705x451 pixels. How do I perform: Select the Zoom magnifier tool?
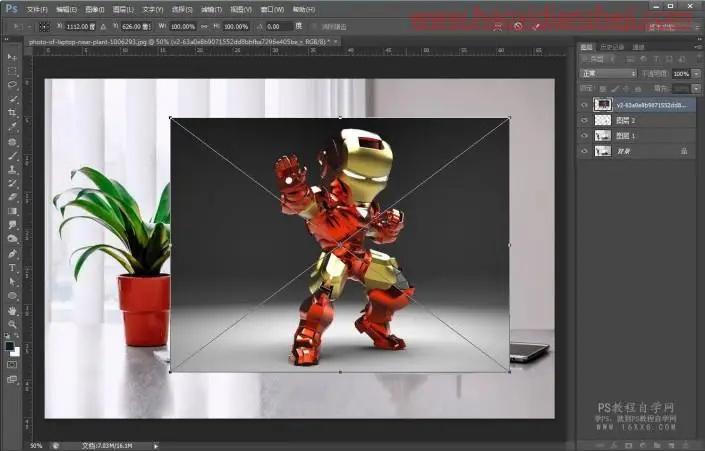click(12, 324)
